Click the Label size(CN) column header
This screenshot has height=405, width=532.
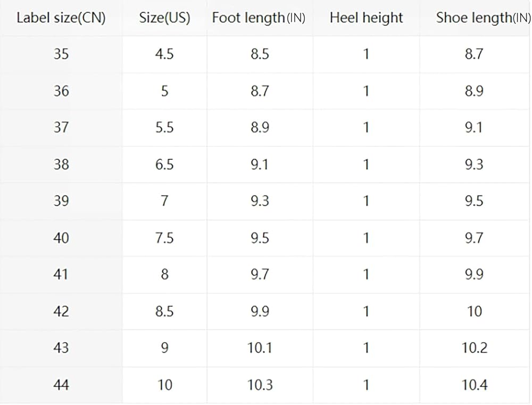click(61, 18)
